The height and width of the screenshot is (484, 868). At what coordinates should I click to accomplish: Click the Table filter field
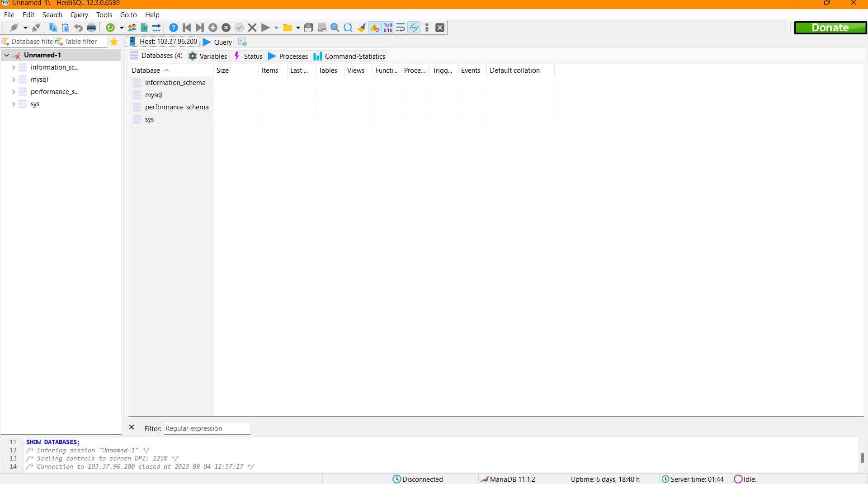click(x=80, y=42)
